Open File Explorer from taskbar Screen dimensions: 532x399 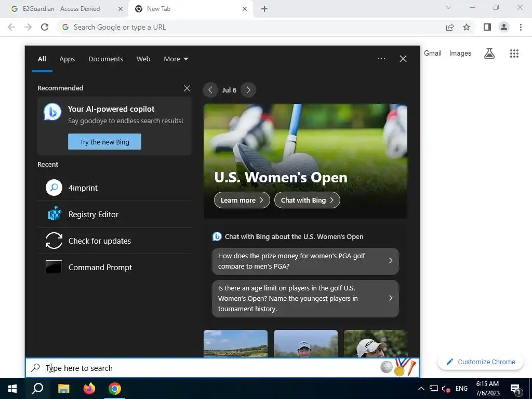(63, 389)
